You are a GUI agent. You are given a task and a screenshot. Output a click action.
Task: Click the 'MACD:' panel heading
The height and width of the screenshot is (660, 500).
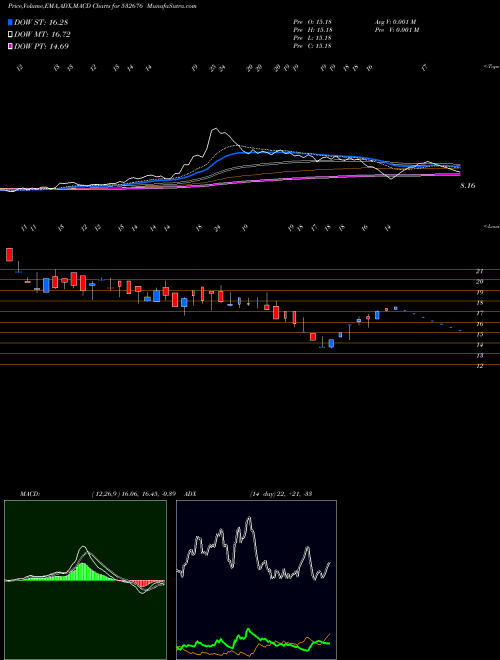(30, 494)
